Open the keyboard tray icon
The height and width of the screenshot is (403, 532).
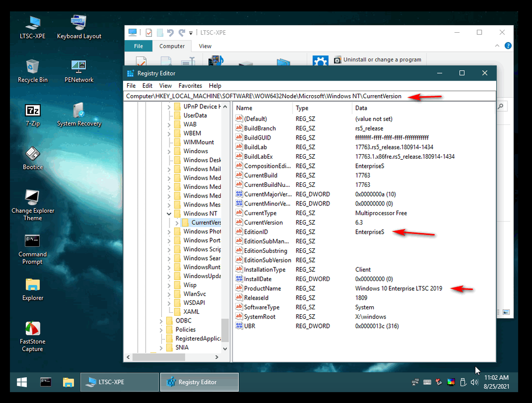pyautogui.click(x=427, y=382)
